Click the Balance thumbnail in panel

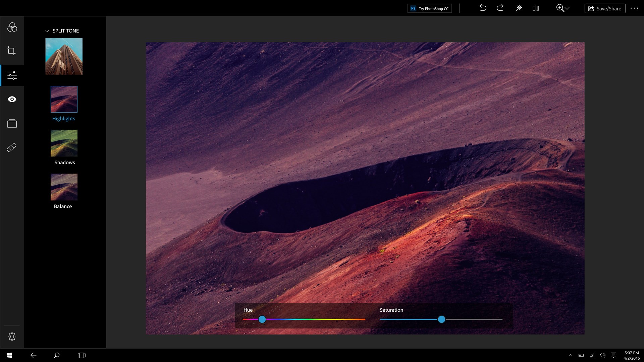[64, 186]
